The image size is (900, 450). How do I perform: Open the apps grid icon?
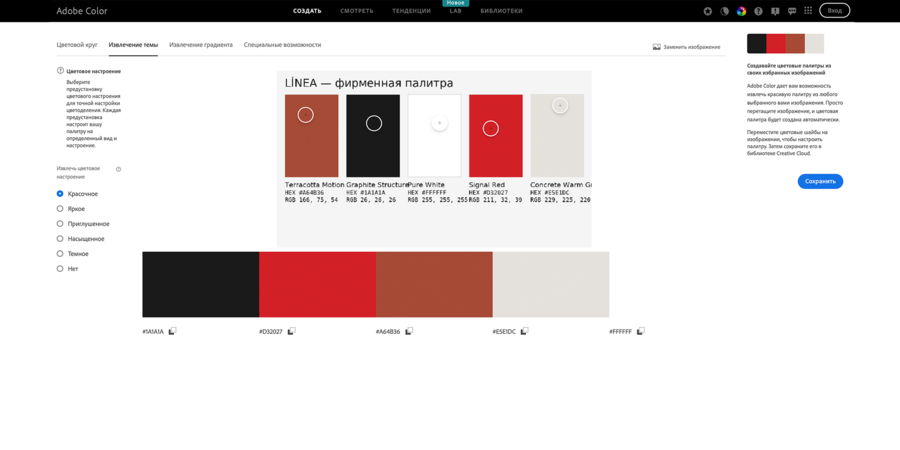point(808,11)
